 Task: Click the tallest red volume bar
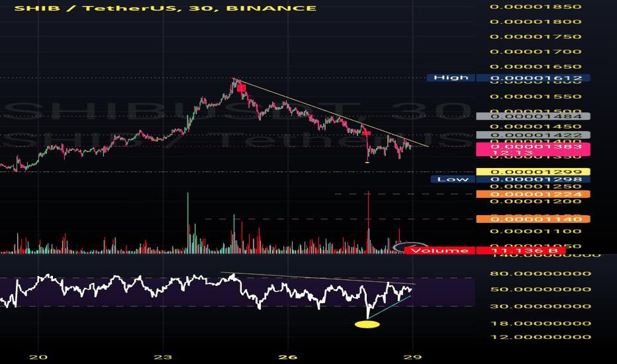click(368, 222)
